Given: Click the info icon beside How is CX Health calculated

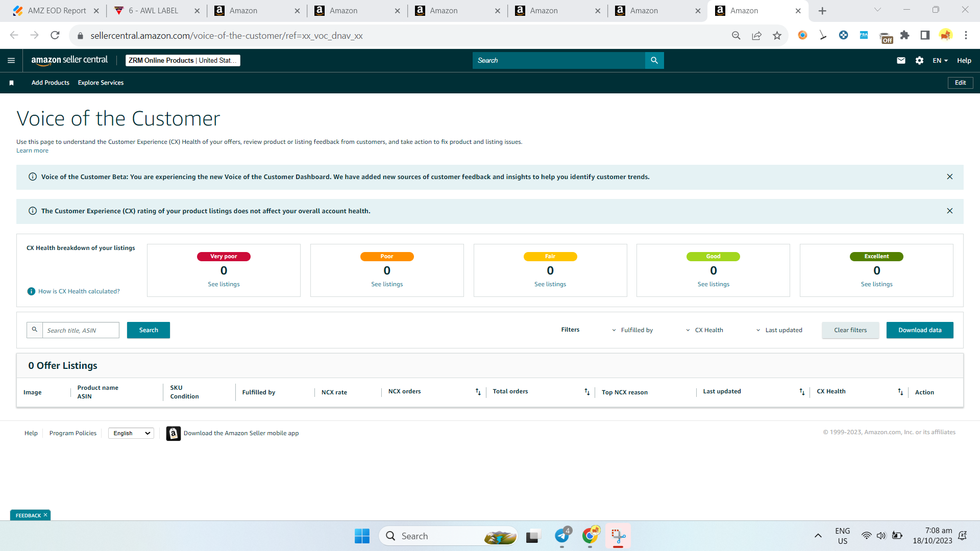Looking at the screenshot, I should [31, 291].
